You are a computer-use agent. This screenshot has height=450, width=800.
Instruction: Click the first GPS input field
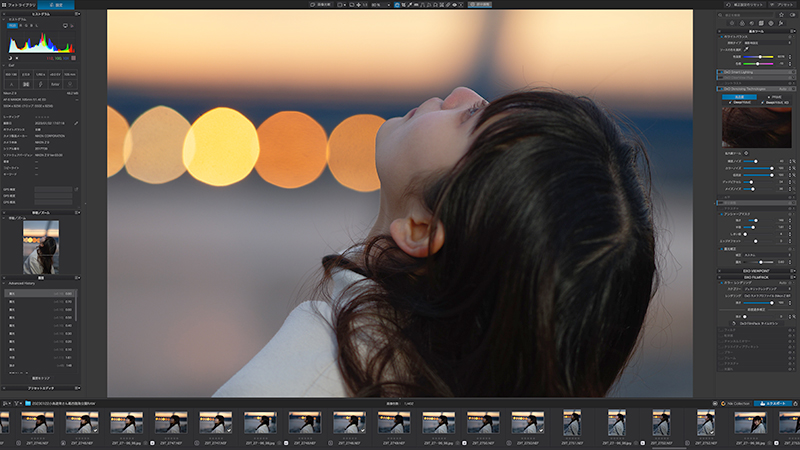pos(53,189)
